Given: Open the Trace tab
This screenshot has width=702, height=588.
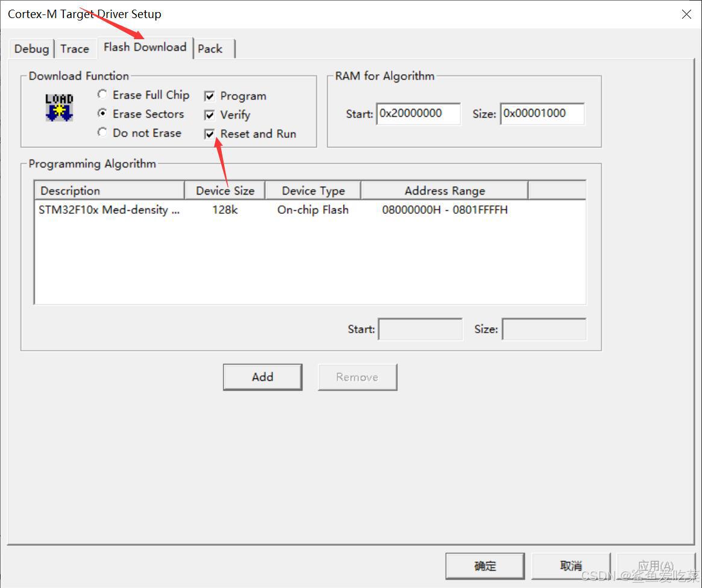Looking at the screenshot, I should pos(75,49).
